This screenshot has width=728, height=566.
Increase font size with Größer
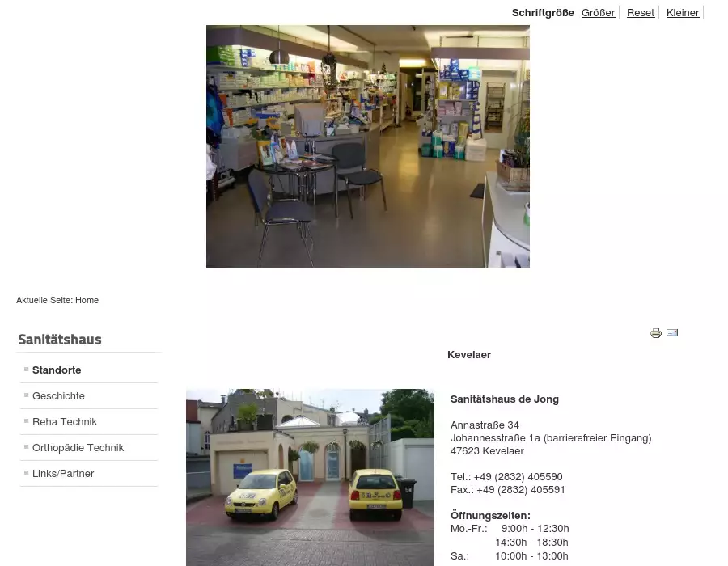pos(598,13)
